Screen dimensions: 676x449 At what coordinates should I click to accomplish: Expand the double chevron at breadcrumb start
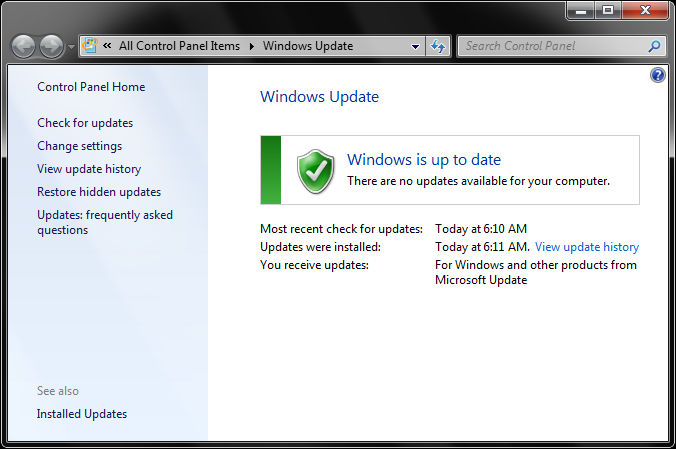106,46
